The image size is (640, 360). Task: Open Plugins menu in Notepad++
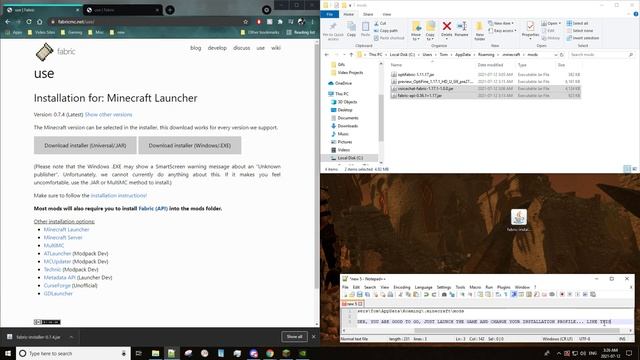tap(504, 287)
